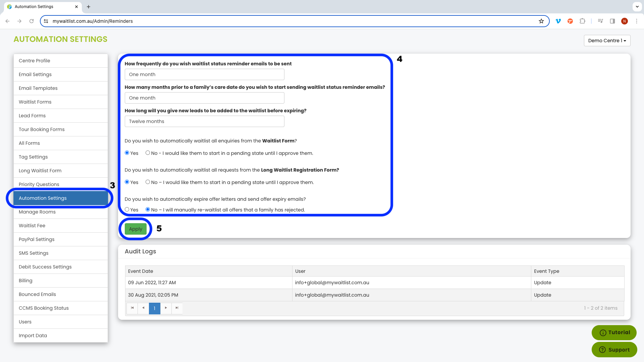Close the Automation Settings tab
This screenshot has height=362, width=644.
76,7
